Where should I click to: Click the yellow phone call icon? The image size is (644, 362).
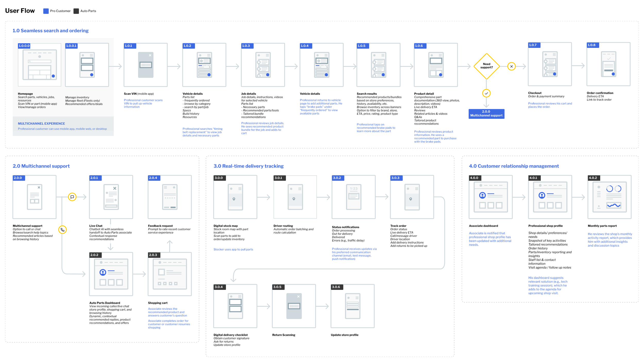point(62,230)
